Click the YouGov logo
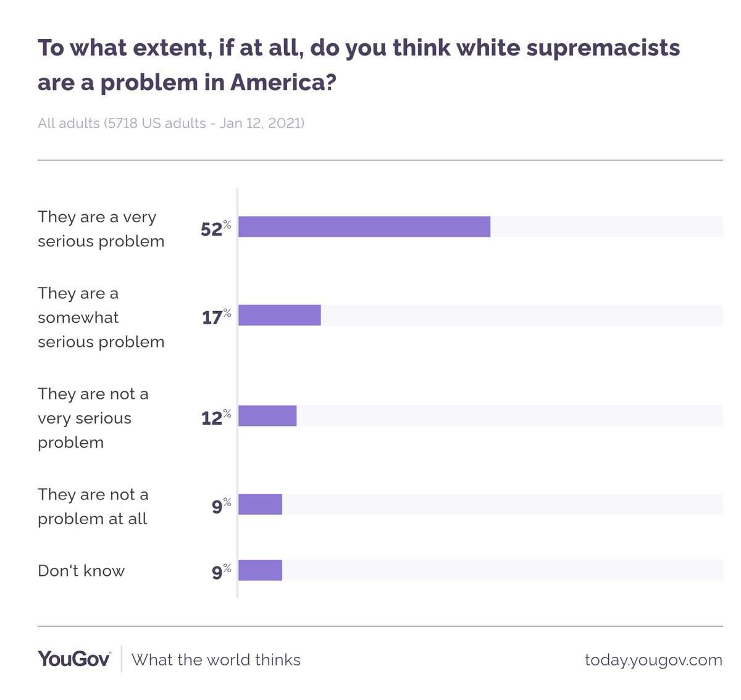The height and width of the screenshot is (700, 741). click(74, 659)
